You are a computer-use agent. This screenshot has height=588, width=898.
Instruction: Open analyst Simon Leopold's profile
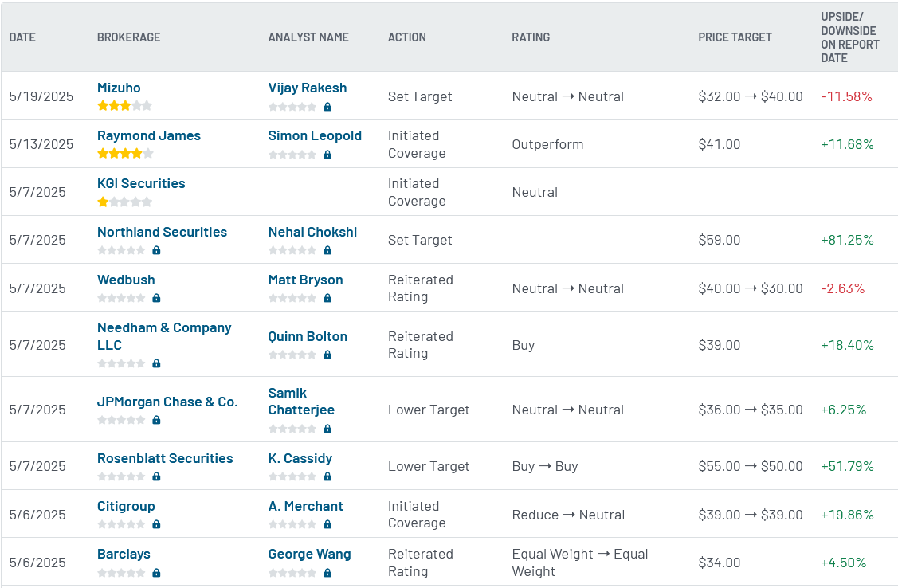pyautogui.click(x=315, y=135)
